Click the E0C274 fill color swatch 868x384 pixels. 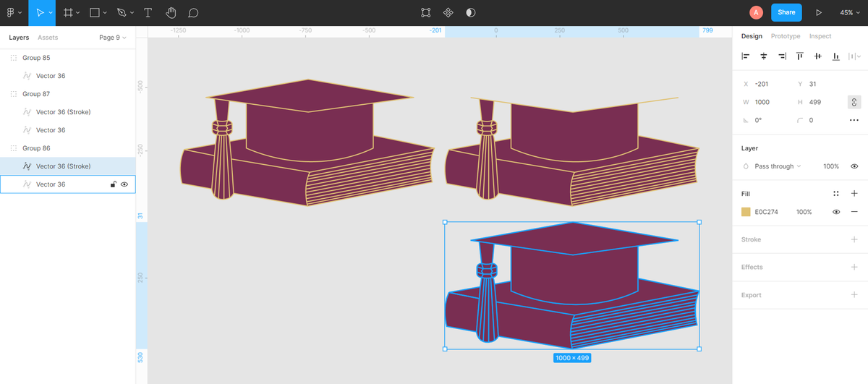coord(746,212)
